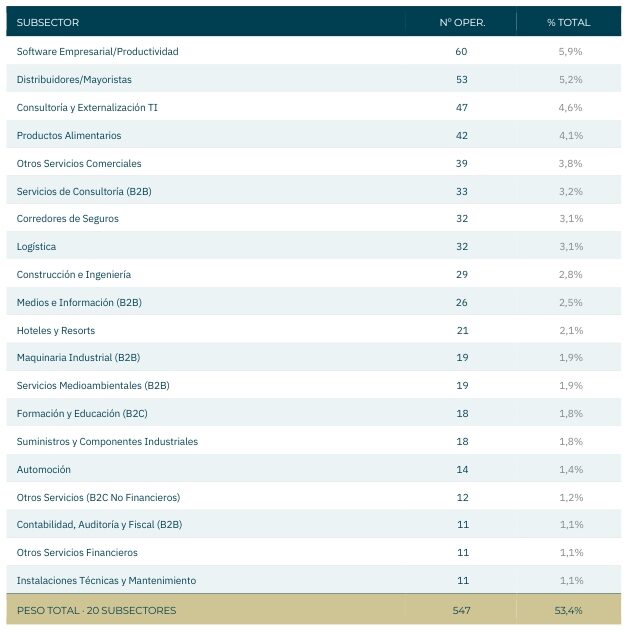Viewport: 628px width, 630px height.
Task: Click the Nº OPER. column header
Action: 462,22
